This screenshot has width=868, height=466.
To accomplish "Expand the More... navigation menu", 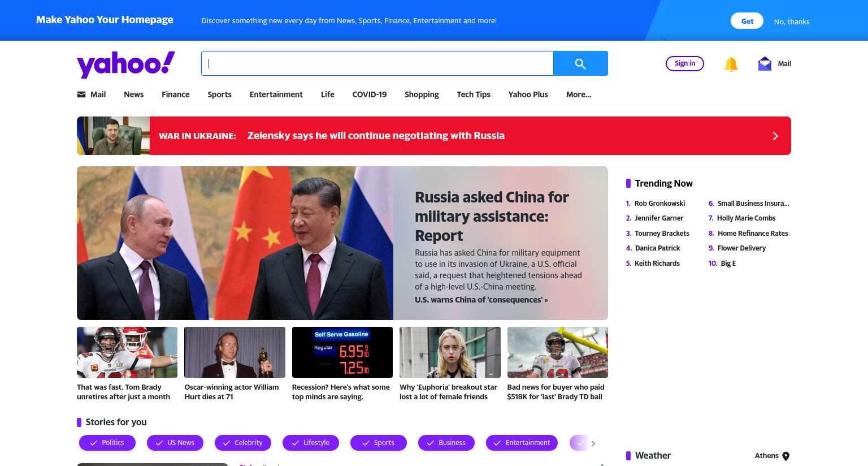I will (x=579, y=94).
